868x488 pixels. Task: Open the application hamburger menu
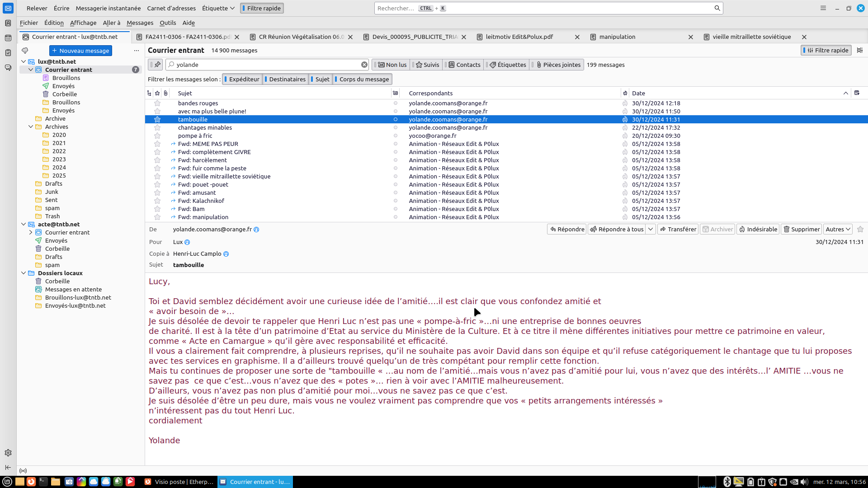point(823,8)
